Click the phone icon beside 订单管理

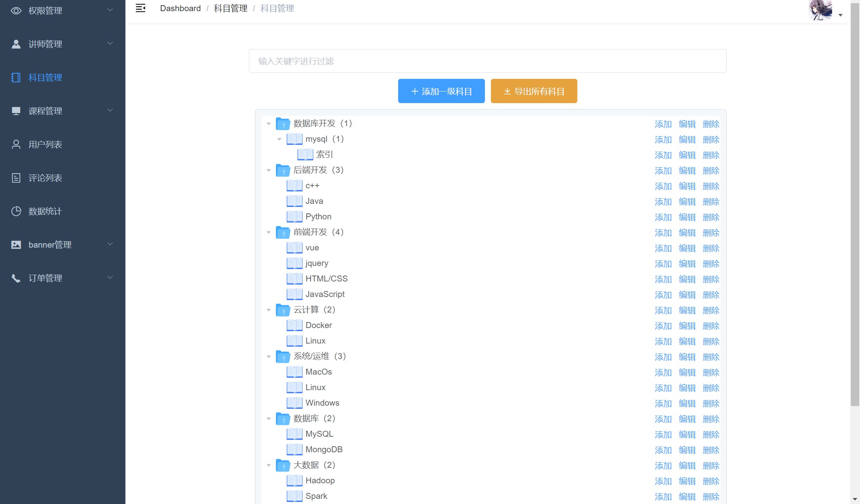(x=16, y=278)
